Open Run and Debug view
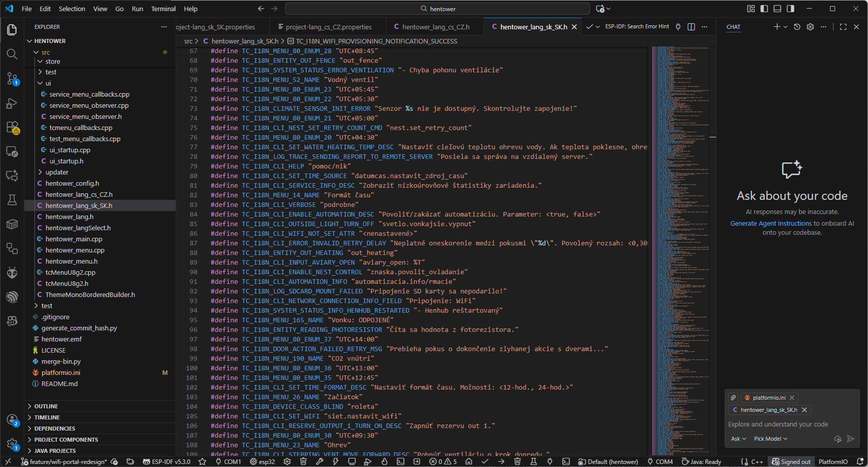 pyautogui.click(x=12, y=103)
